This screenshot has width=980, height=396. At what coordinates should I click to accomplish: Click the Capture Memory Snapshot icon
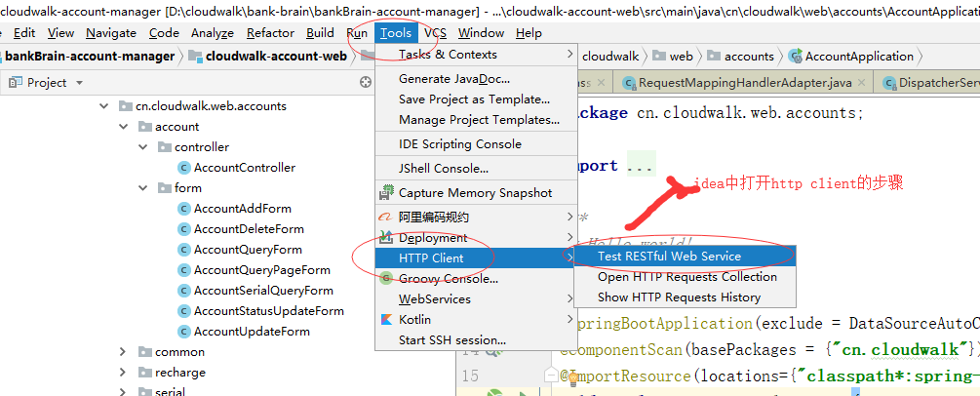click(386, 193)
